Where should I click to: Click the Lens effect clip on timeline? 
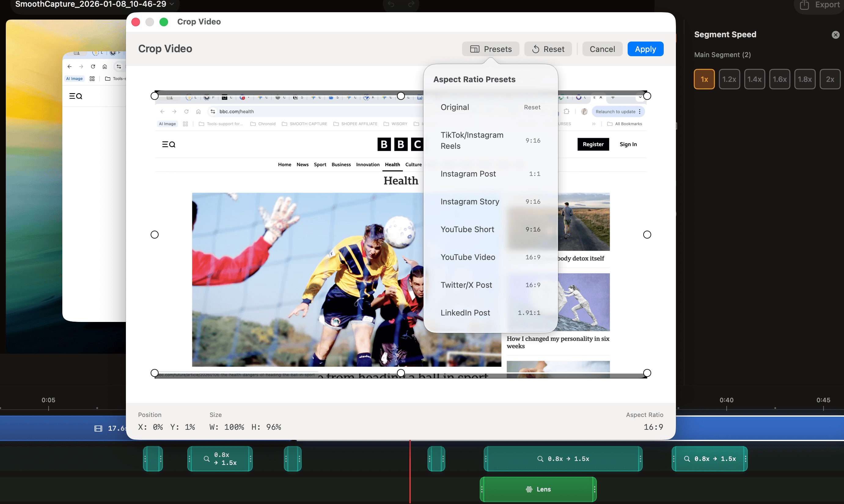click(x=538, y=489)
